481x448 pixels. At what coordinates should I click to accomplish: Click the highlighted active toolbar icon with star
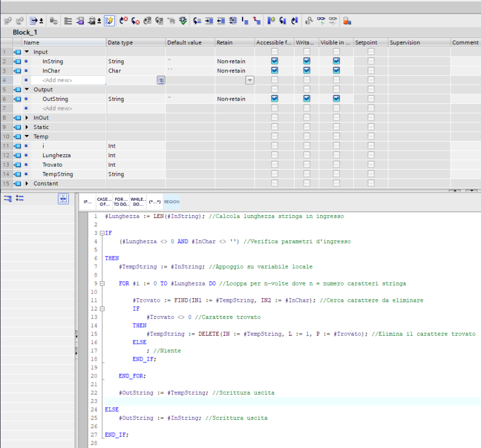109,20
